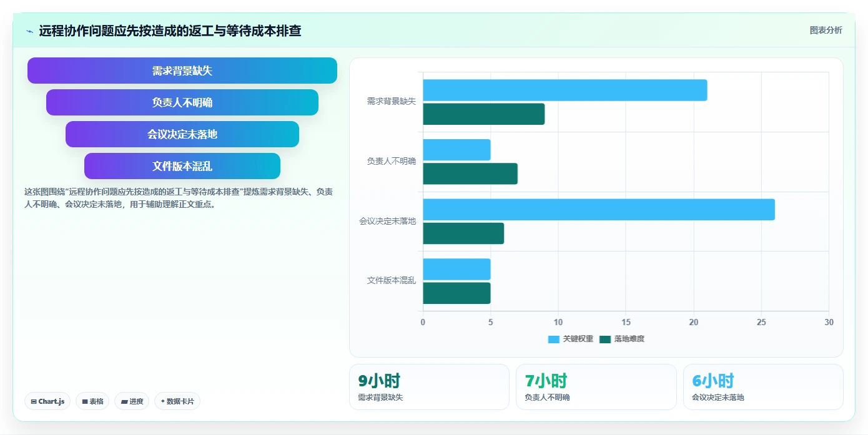Click the 落地难度 bar for 负责人不明确
The width and height of the screenshot is (868, 435).
coord(470,174)
